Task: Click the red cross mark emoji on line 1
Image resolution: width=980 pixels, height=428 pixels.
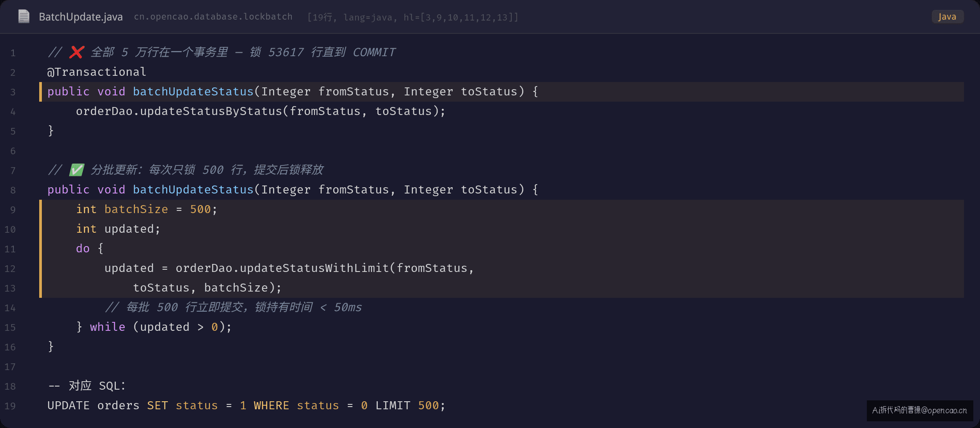Action: point(76,52)
